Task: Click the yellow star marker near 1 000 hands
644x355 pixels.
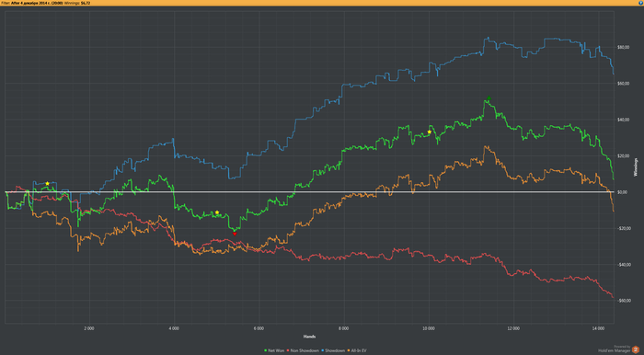Action: 47,183
